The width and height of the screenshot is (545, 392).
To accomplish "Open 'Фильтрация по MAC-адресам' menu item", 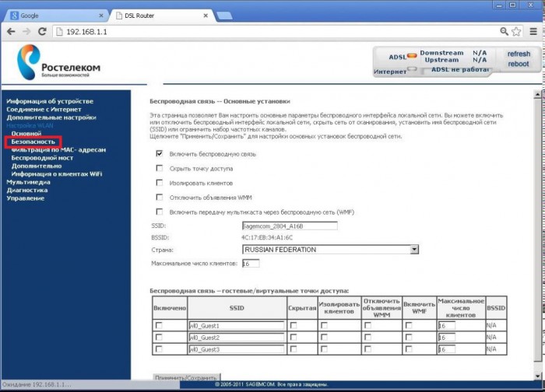I will 58,149.
